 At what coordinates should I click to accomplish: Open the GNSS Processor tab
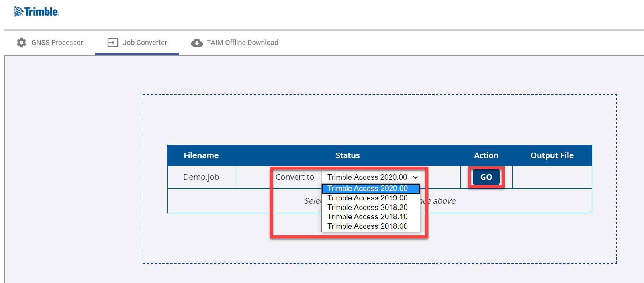[49, 43]
